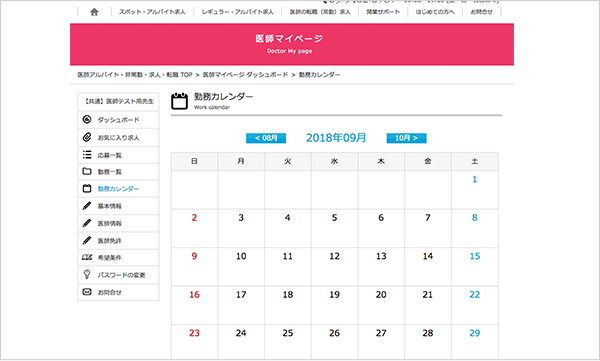Select date 10 in calendar
The image size is (600, 361).
(x=241, y=256)
